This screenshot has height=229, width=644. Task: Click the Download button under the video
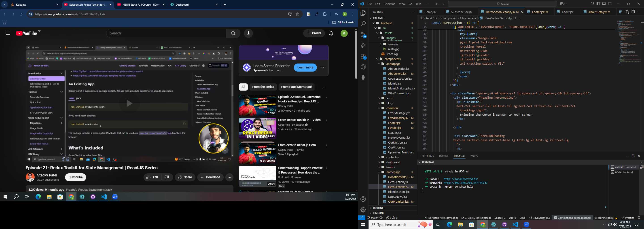click(210, 177)
